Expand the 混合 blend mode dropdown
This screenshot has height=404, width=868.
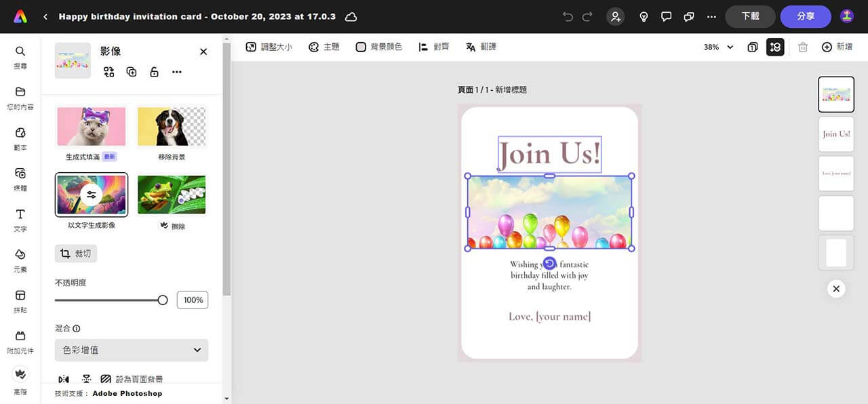tap(132, 350)
